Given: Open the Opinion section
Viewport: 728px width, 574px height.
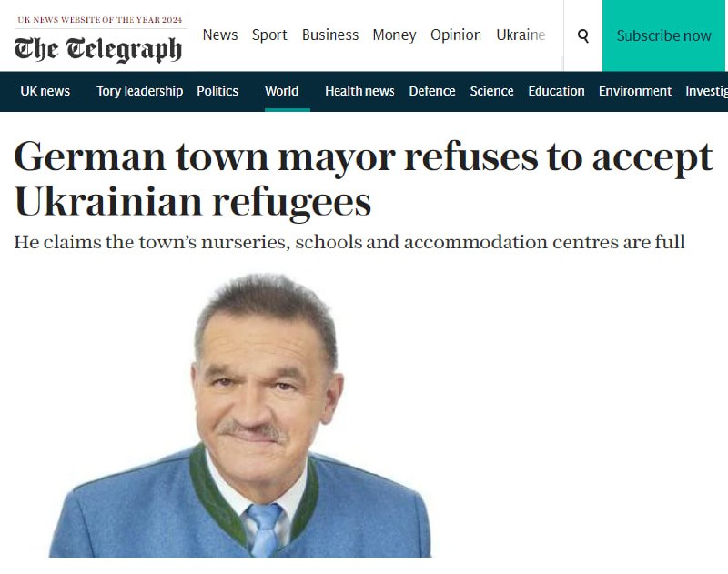Looking at the screenshot, I should pos(456,35).
